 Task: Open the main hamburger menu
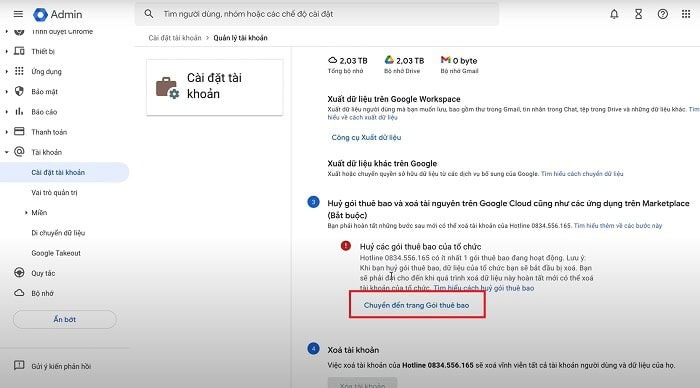tap(18, 14)
